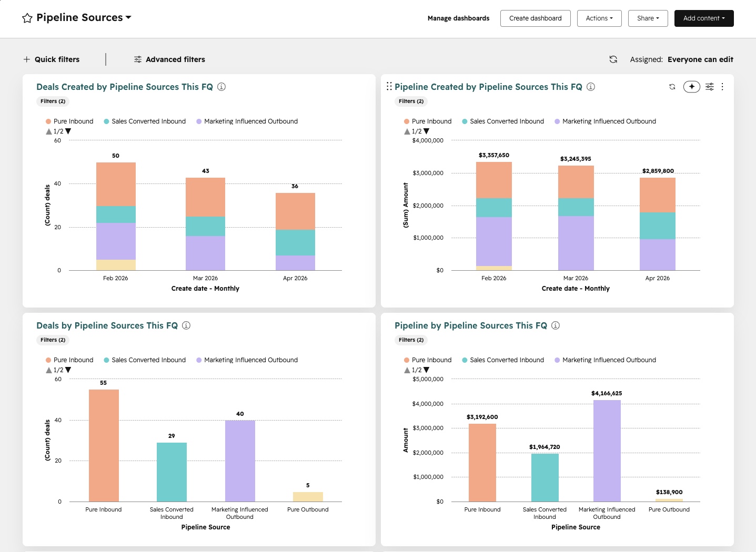Open info icon for Pipeline Created by Pipeline Sources
The width and height of the screenshot is (756, 552).
tap(591, 87)
